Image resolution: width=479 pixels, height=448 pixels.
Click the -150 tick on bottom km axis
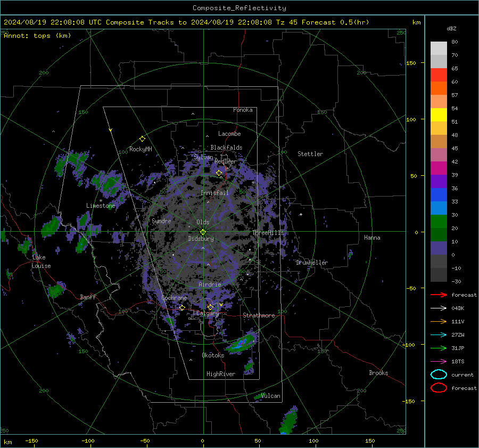[31, 441]
